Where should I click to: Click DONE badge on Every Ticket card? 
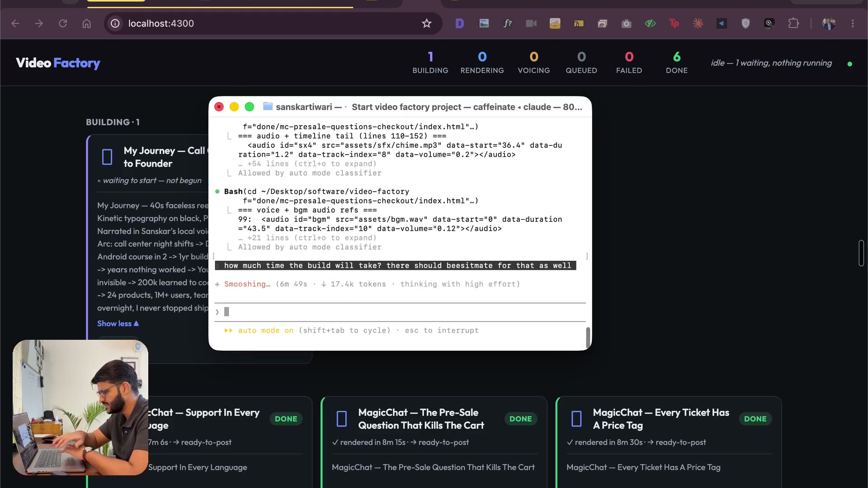tap(755, 419)
